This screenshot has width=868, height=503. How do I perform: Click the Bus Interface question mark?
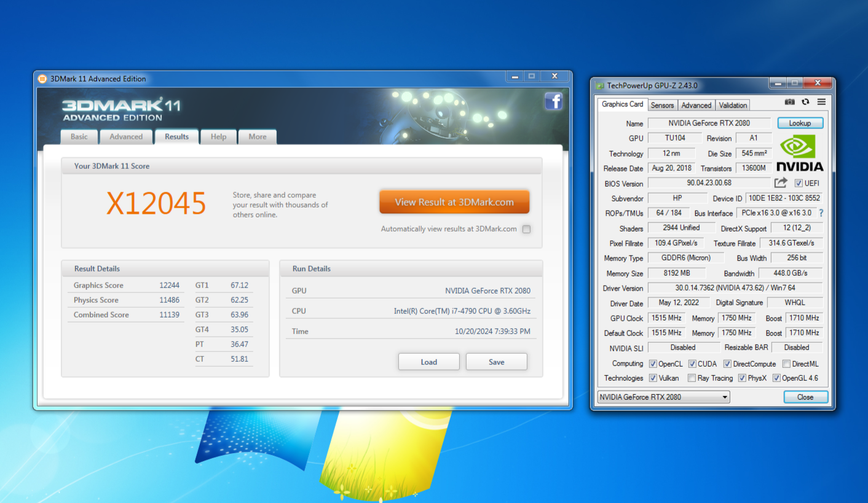(x=821, y=213)
